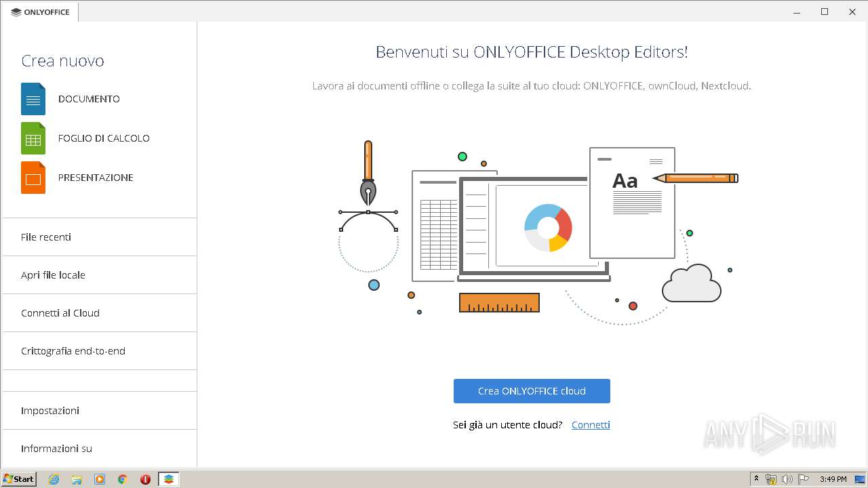Click the blue Documento file icon
The image size is (868, 488).
33,99
